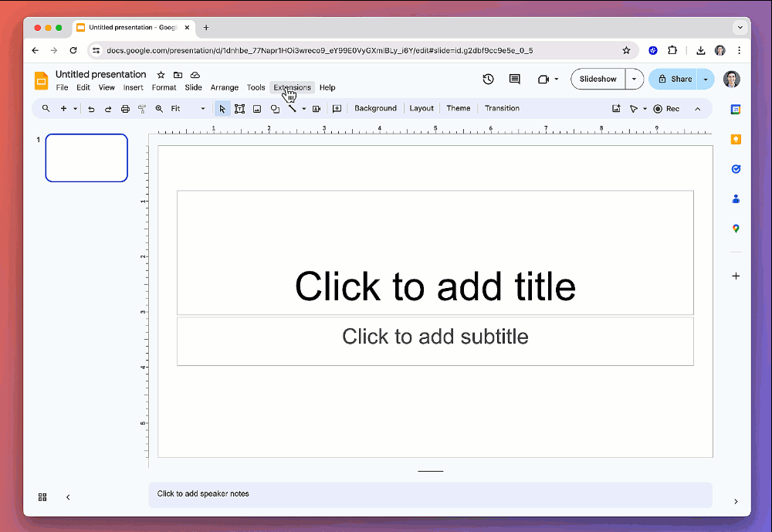Collapse the filmstrip panel
Screen dimensions: 772x532
click(68, 497)
